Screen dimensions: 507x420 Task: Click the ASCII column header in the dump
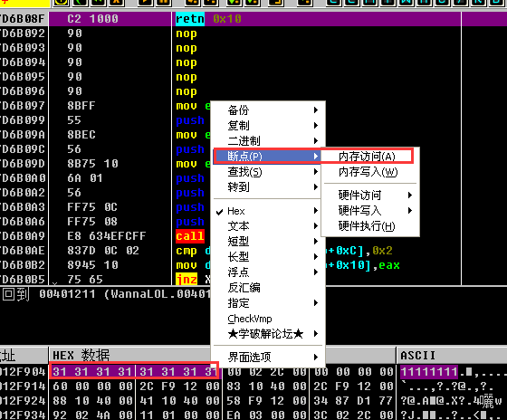click(x=418, y=356)
